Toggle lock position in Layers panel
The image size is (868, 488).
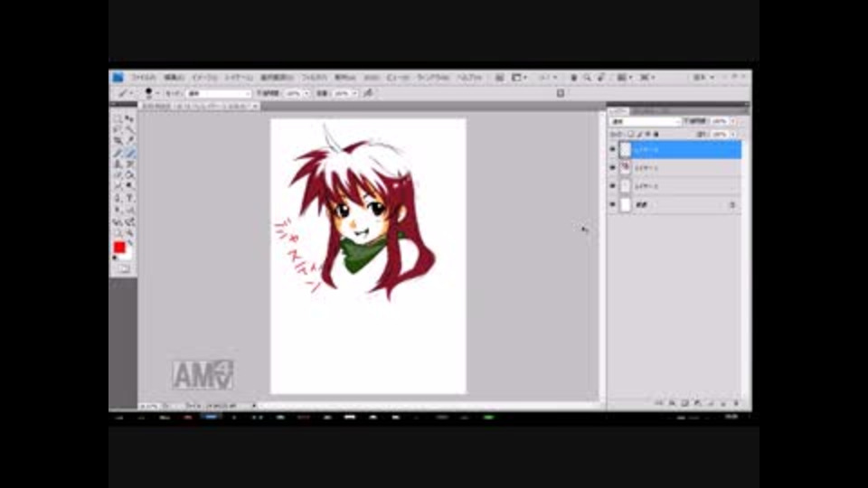[x=647, y=135]
